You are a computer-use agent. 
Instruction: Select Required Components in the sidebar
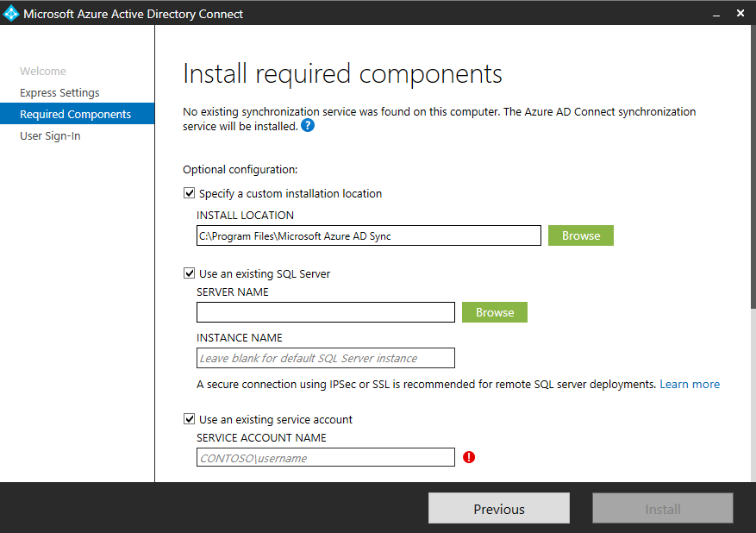tap(76, 115)
